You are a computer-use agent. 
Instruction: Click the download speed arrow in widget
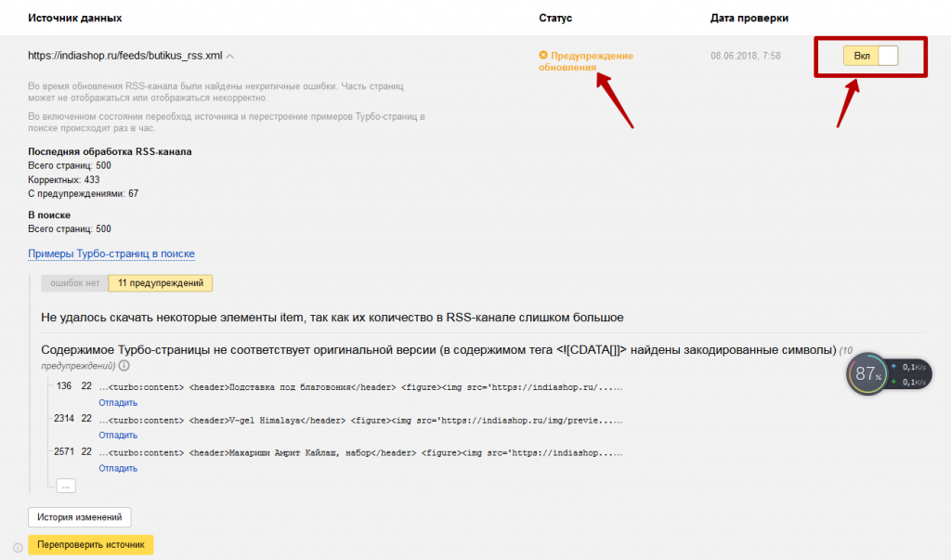pyautogui.click(x=893, y=382)
